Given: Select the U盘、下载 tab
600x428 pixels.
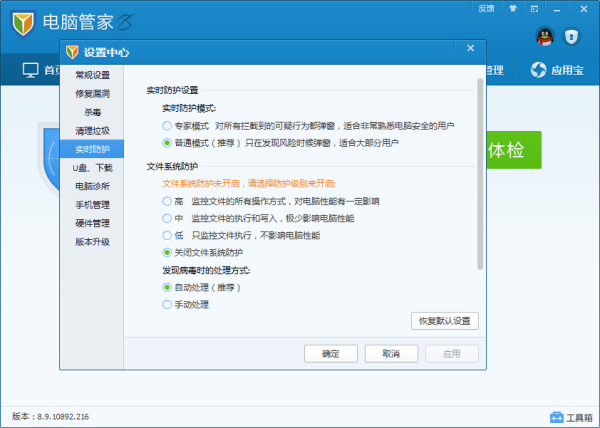Looking at the screenshot, I should click(92, 168).
